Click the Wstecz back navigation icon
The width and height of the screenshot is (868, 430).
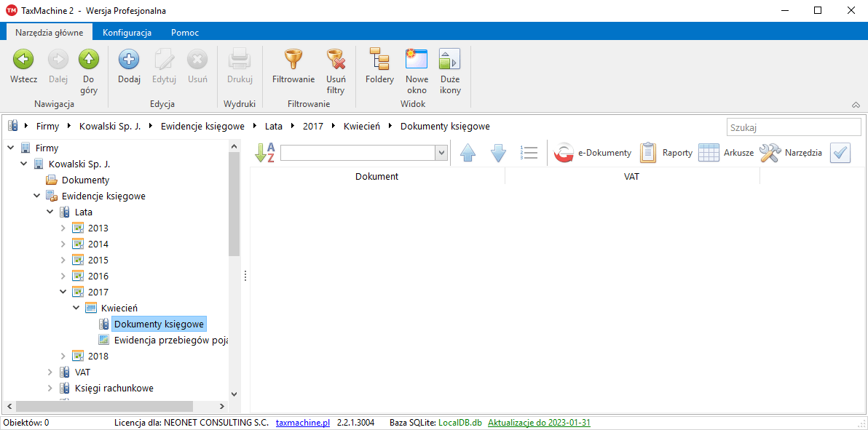pyautogui.click(x=23, y=60)
